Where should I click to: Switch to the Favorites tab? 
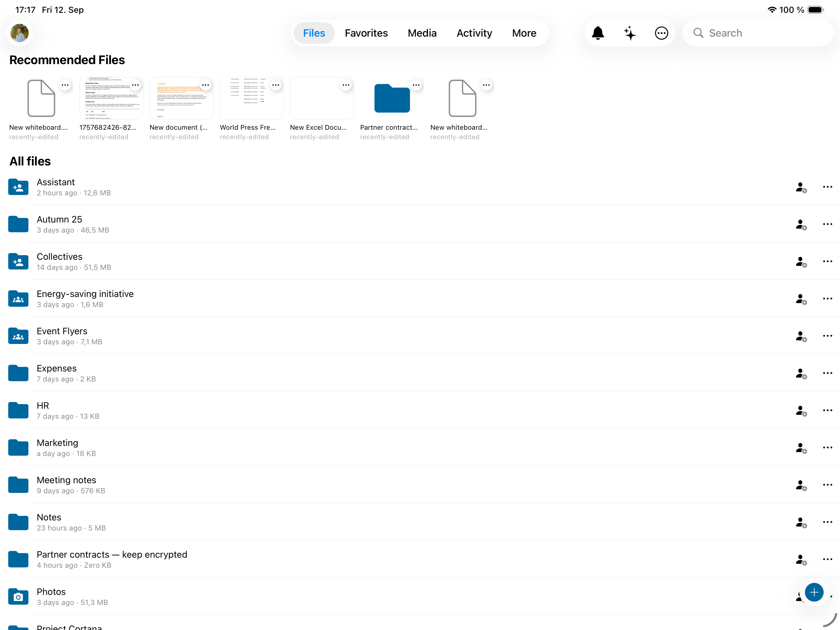[x=366, y=33]
